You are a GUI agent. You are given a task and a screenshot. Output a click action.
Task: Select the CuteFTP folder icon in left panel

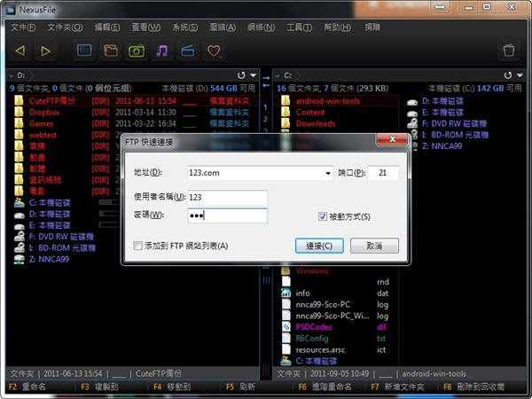click(x=19, y=101)
